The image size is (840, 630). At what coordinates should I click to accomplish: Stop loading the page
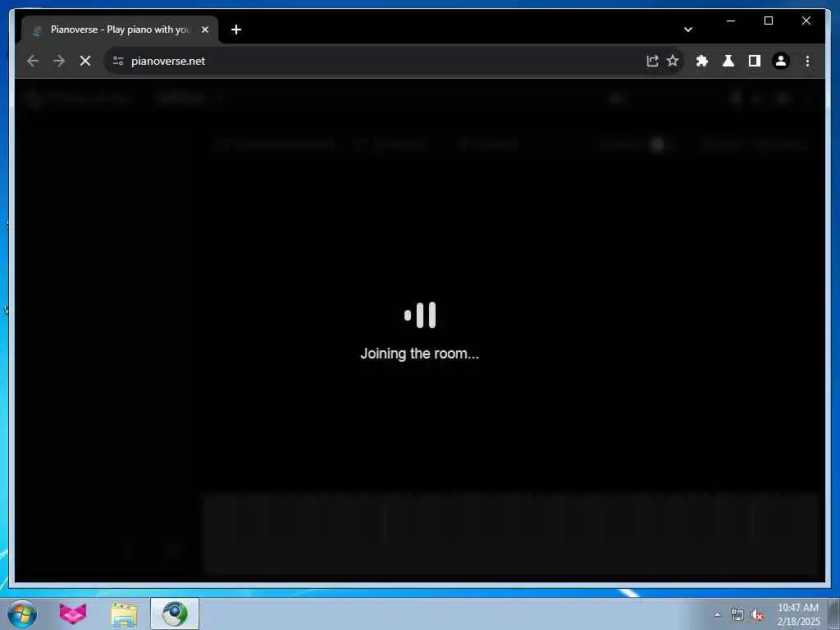click(x=85, y=61)
